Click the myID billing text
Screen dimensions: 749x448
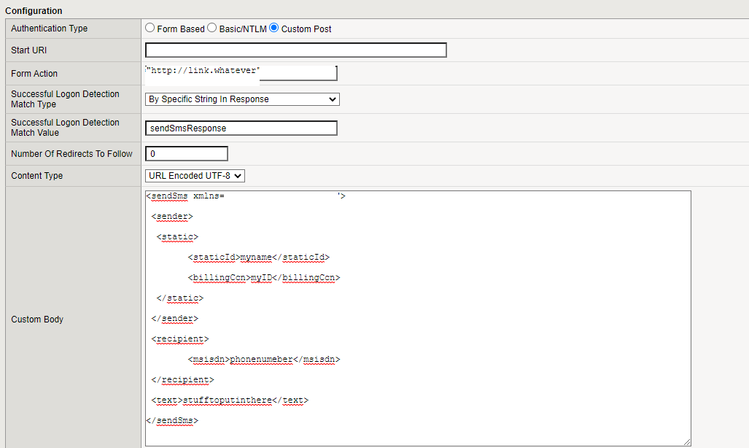tap(260, 277)
